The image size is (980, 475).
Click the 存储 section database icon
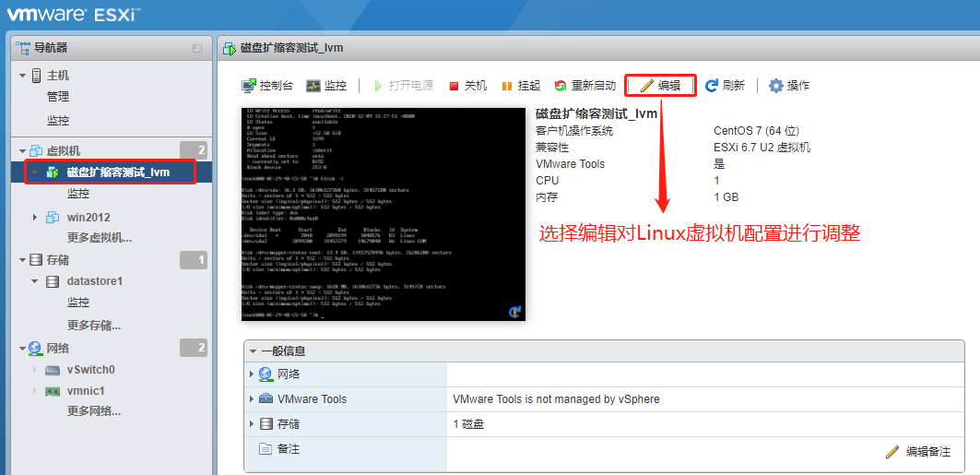pyautogui.click(x=36, y=260)
